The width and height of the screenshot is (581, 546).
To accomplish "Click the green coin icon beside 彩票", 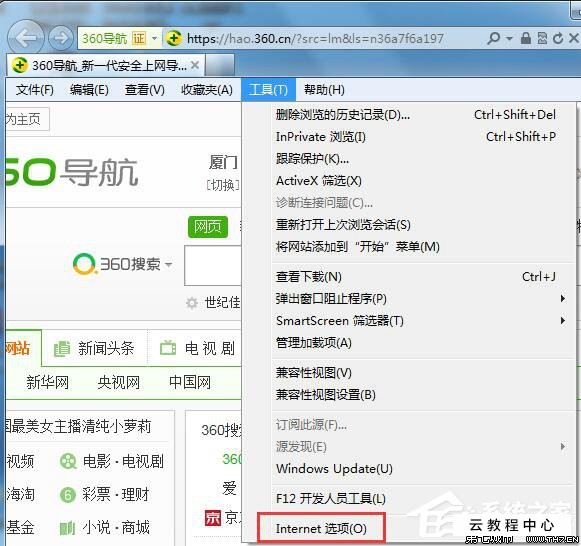I will 68,495.
